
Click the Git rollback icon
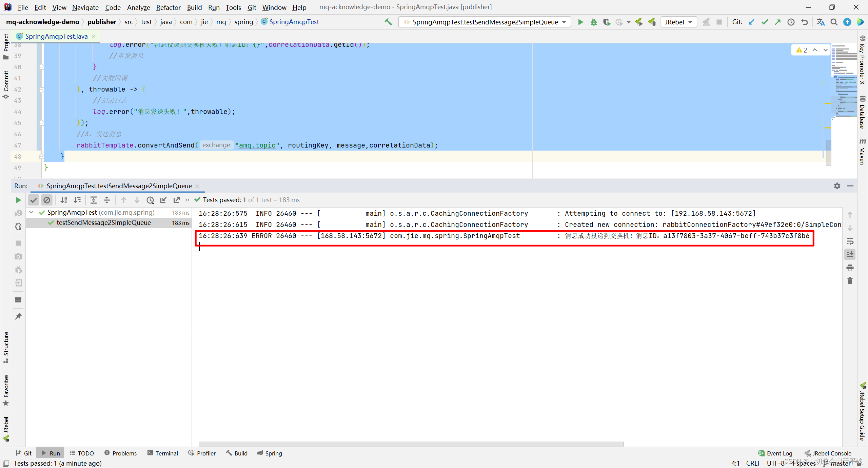pos(804,22)
